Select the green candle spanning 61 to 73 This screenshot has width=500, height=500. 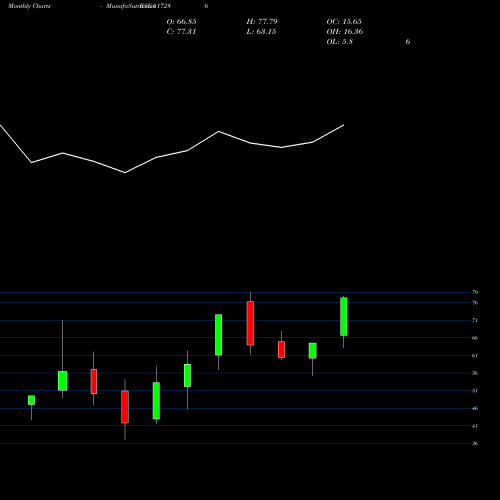pos(219,335)
